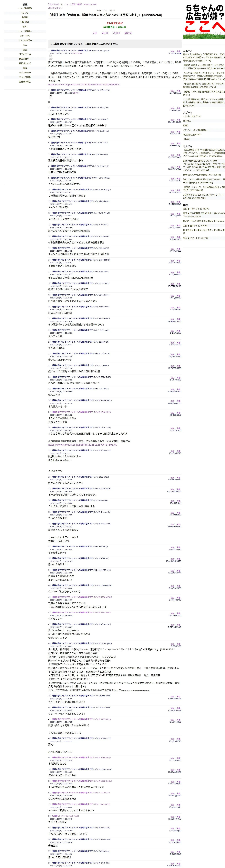Click 大砲 for post ID H5UO9vAI0
This screenshot has width=225, height=868.
coord(178,155)
